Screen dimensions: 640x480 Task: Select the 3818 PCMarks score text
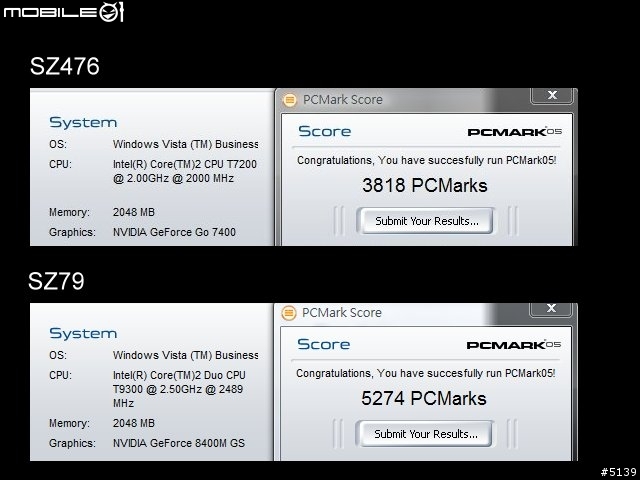424,185
